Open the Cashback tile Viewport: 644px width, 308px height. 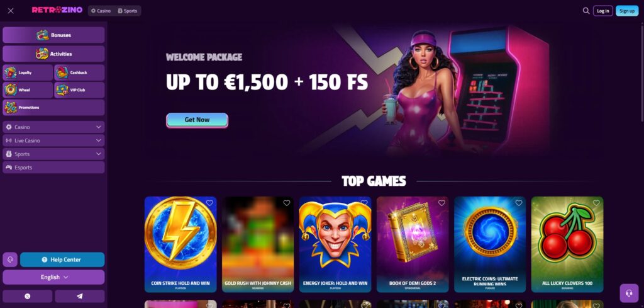(x=79, y=72)
